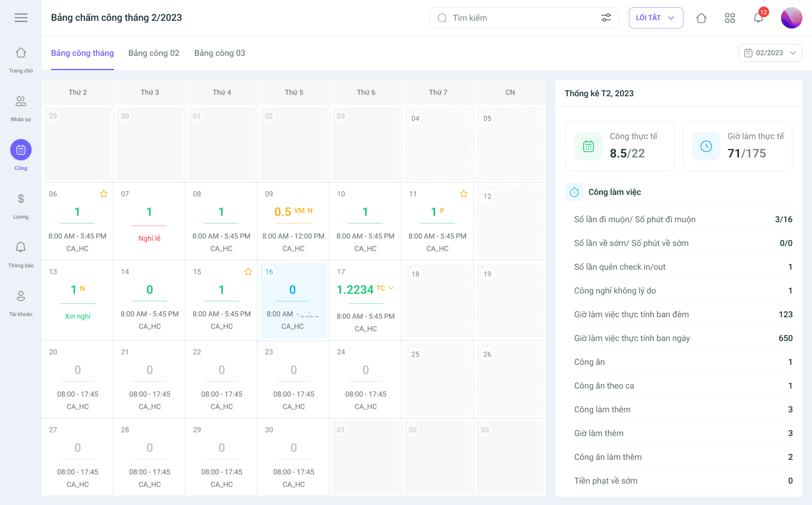Click Số lần đi muộn/ Số phút đi muộn row
Viewport: 812px width, 505px height.
684,219
